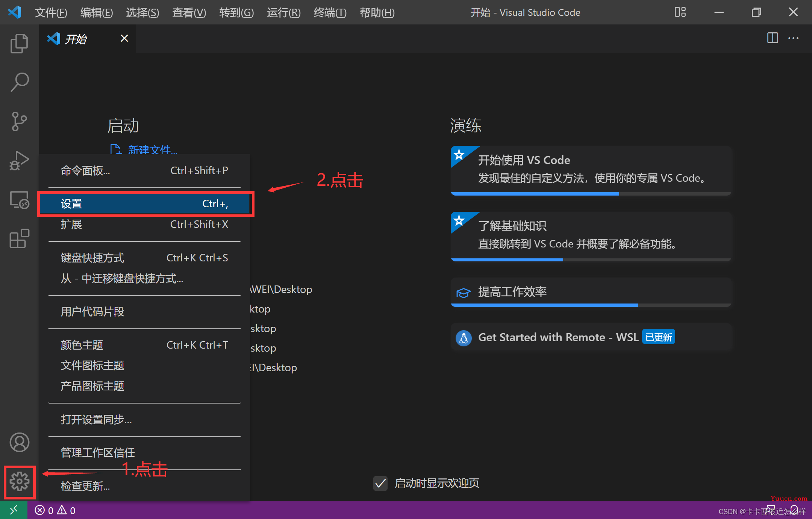This screenshot has height=519, width=812.
Task: Select 产品图标主题 menu entry
Action: pos(145,386)
